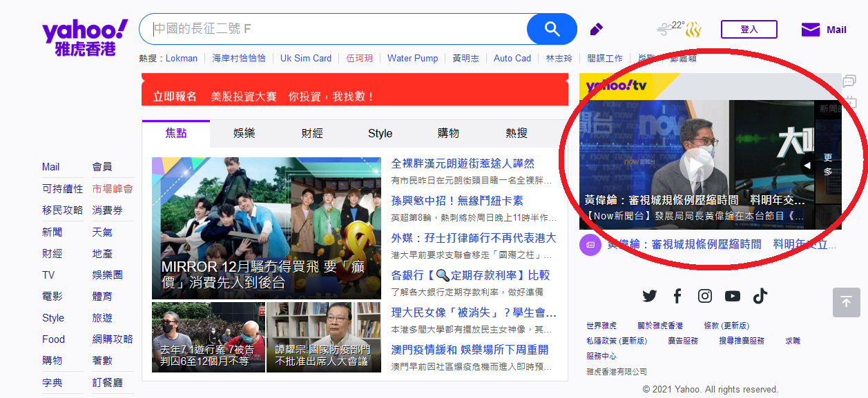The height and width of the screenshot is (398, 868).
Task: Open sidebar 新聞 link
Action: click(52, 232)
